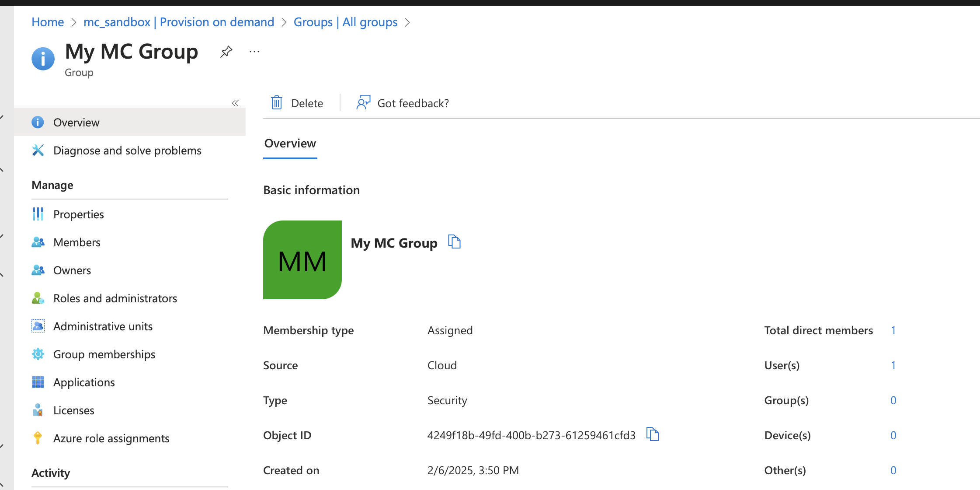Collapse the left navigation pane
Screen dimensions: 980x490
pyautogui.click(x=235, y=103)
